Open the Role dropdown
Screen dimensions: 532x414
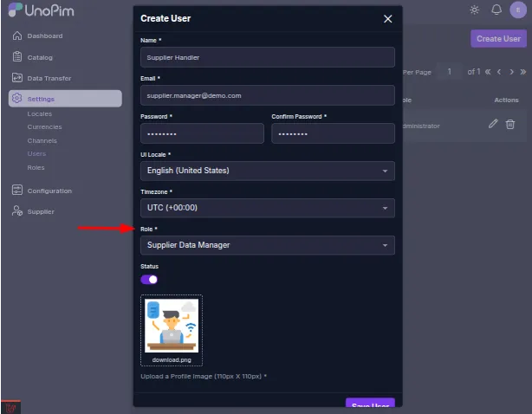268,245
